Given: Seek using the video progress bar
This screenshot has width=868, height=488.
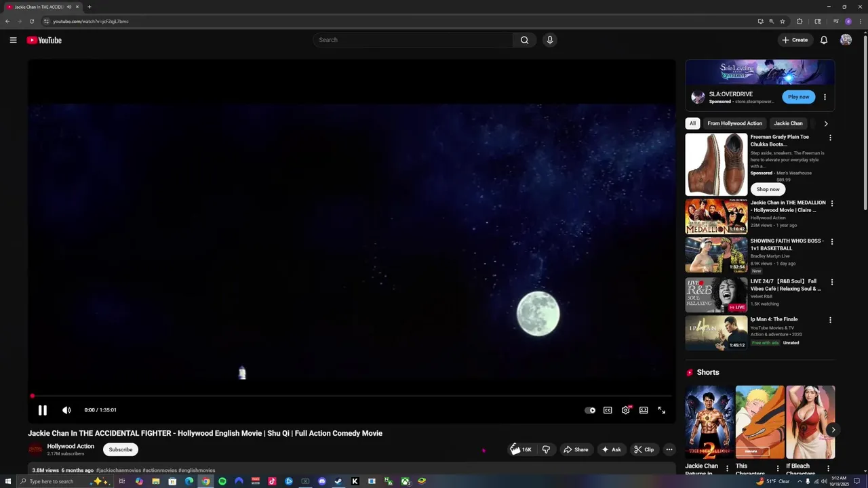Looking at the screenshot, I should (x=351, y=396).
